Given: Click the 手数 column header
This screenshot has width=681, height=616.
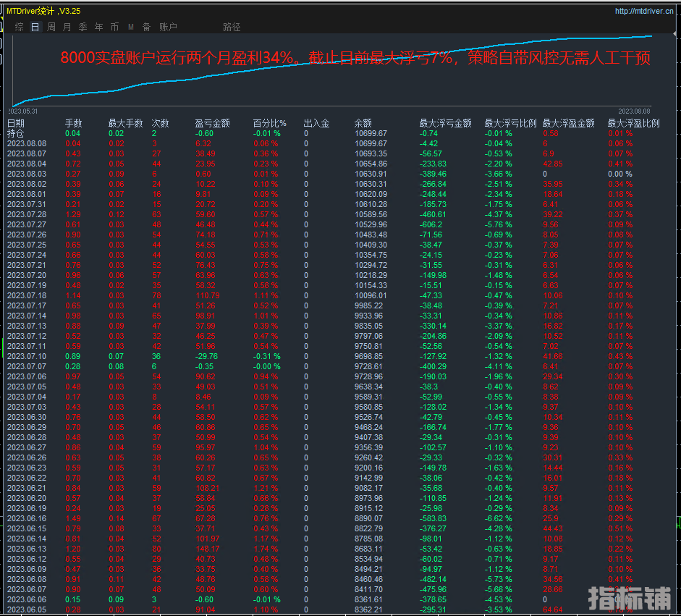Looking at the screenshot, I should pos(73,123).
